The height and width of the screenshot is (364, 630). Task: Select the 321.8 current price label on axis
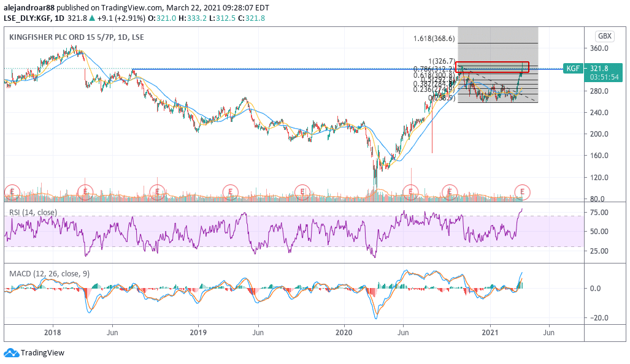(x=599, y=69)
